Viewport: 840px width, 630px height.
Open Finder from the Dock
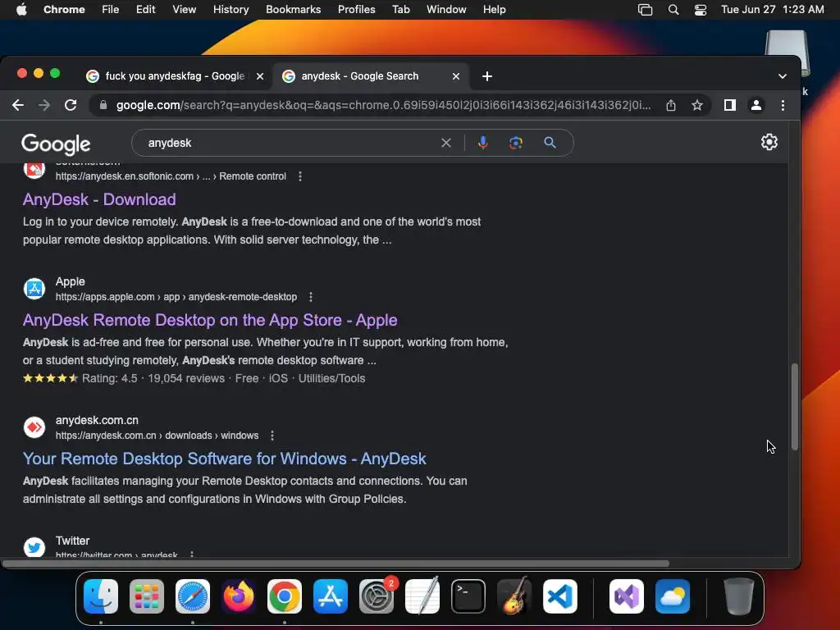click(101, 596)
